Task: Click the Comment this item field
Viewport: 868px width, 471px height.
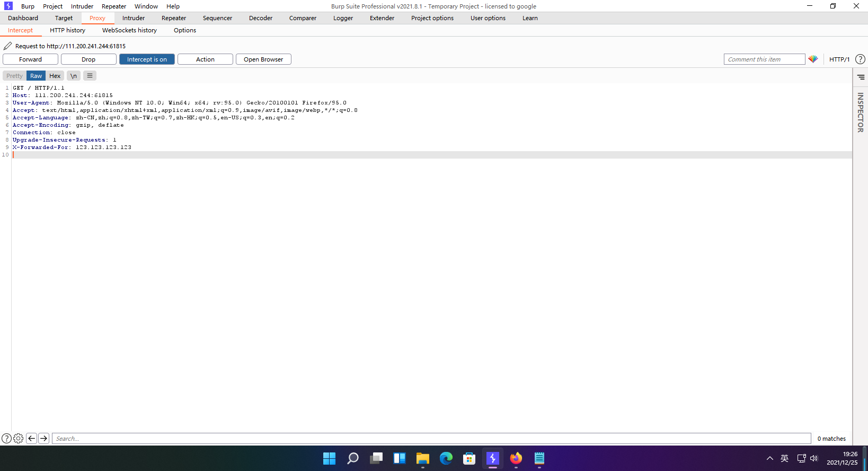Action: pyautogui.click(x=764, y=59)
